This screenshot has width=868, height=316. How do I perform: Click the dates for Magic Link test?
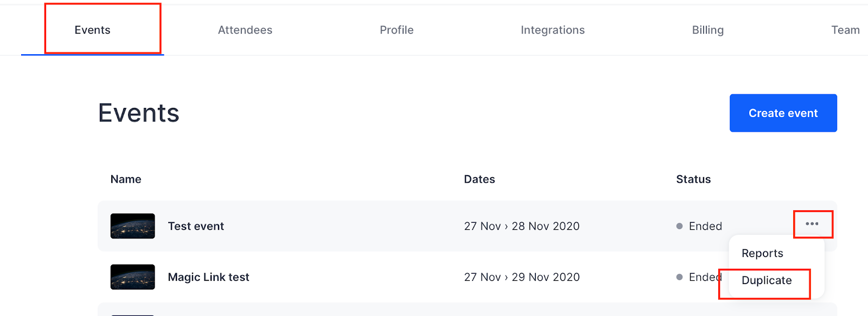[x=522, y=277]
